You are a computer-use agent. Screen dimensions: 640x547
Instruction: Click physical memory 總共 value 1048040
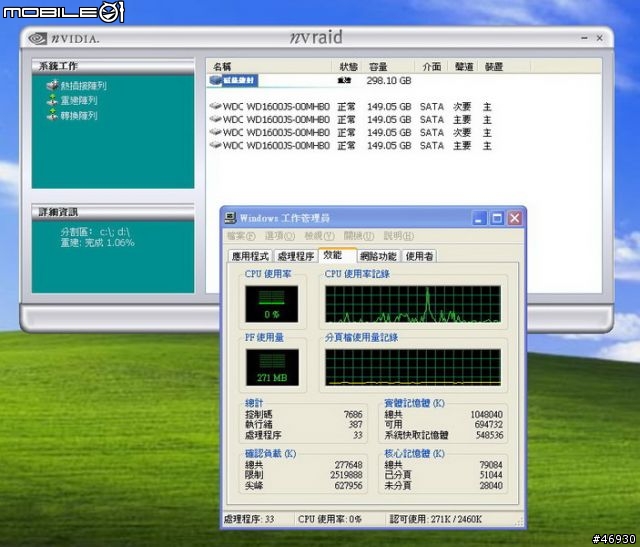pyautogui.click(x=487, y=415)
